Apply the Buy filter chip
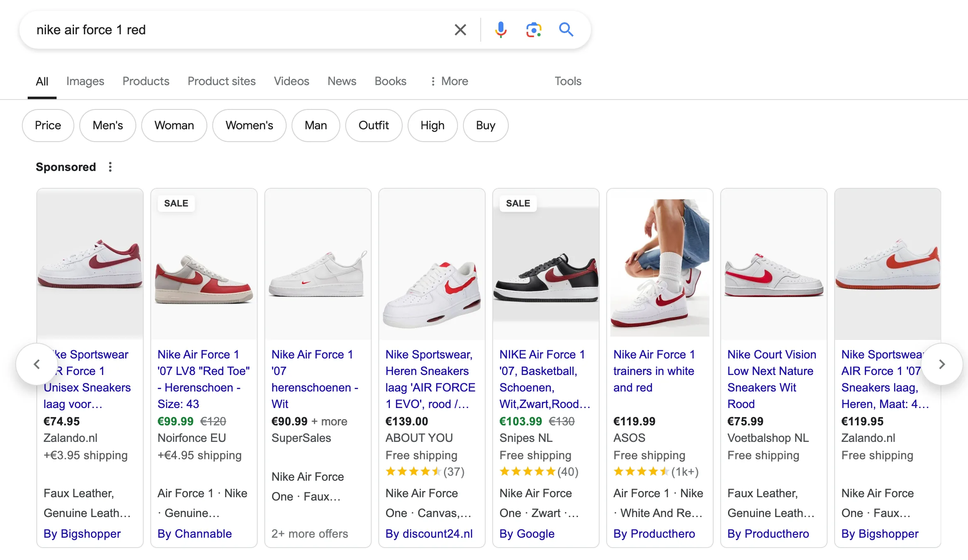This screenshot has width=968, height=560. (486, 126)
